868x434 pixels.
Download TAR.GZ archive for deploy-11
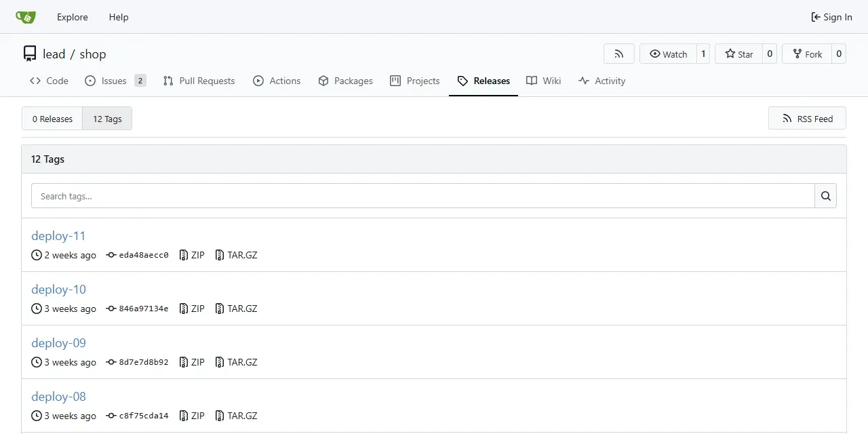236,255
